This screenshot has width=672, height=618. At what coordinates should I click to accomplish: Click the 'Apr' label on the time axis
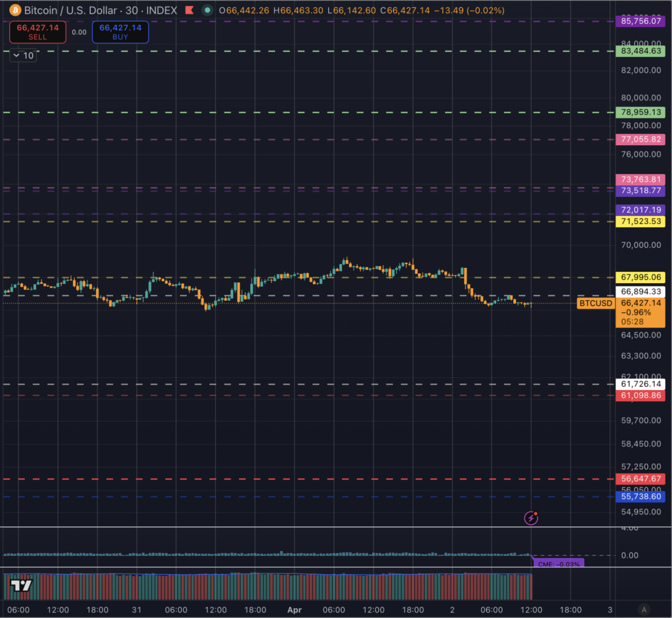click(x=294, y=610)
